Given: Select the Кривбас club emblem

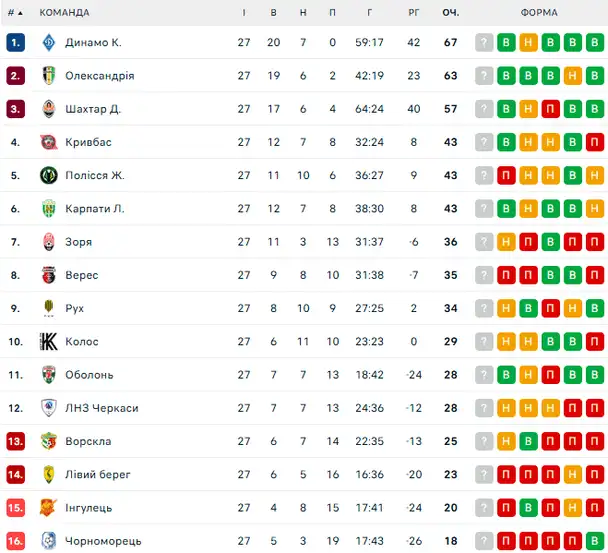Looking at the screenshot, I should point(49,142).
